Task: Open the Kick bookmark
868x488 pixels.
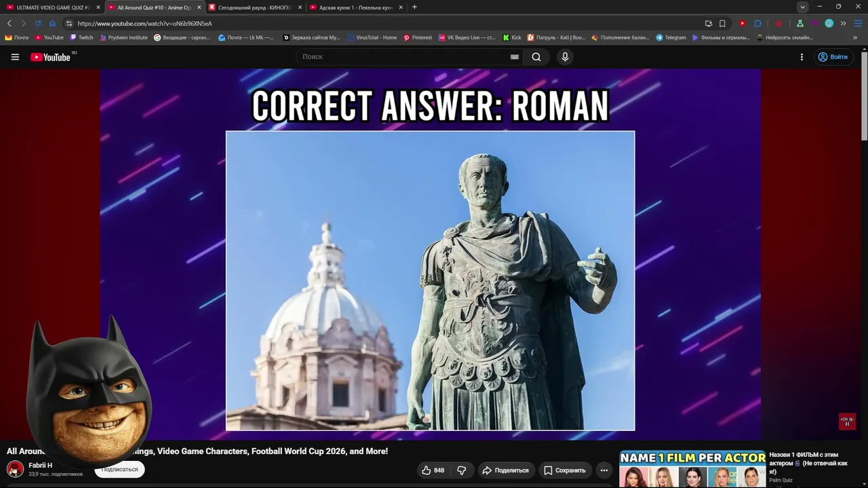Action: point(512,37)
